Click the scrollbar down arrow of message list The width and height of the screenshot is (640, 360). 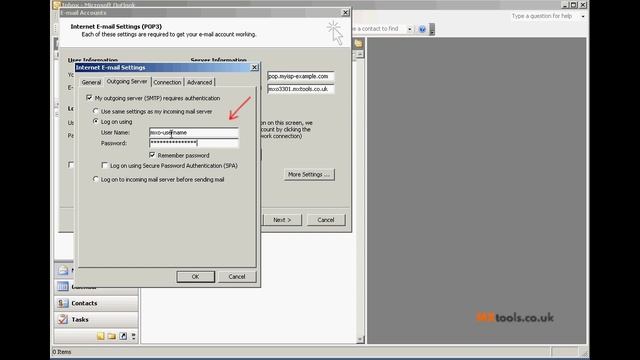[360, 339]
